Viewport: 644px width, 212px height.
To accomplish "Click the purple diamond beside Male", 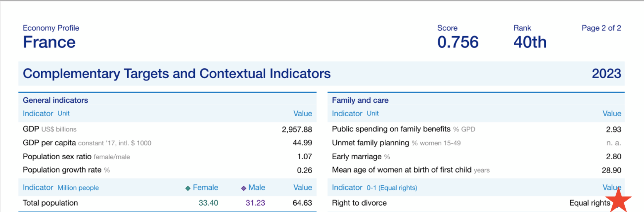I will click(244, 188).
